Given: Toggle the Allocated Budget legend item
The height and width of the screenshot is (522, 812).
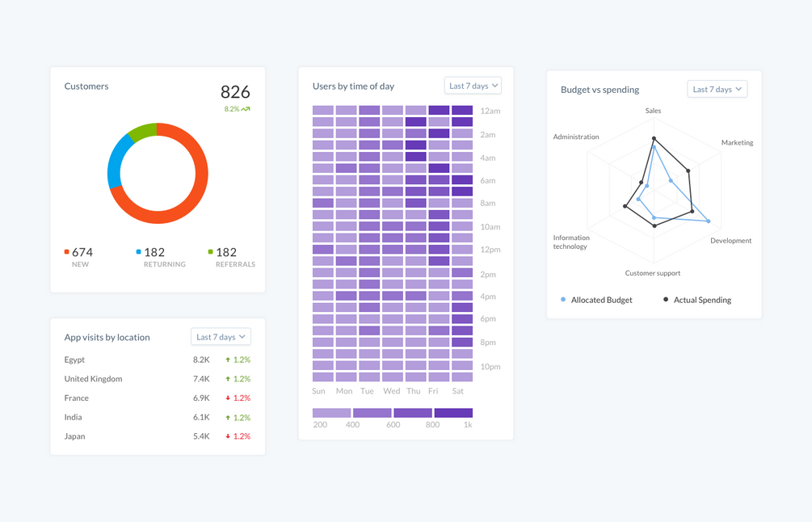Looking at the screenshot, I should point(596,300).
